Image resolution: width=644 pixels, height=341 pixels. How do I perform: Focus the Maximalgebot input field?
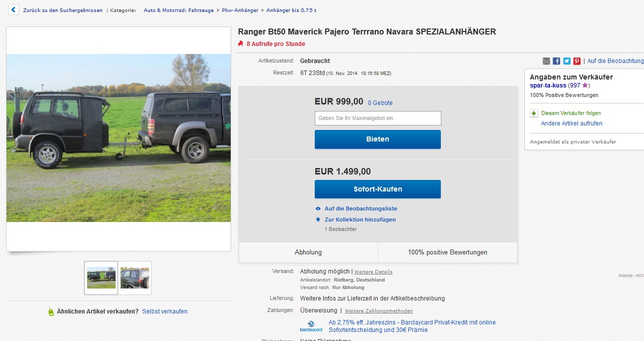pos(378,118)
